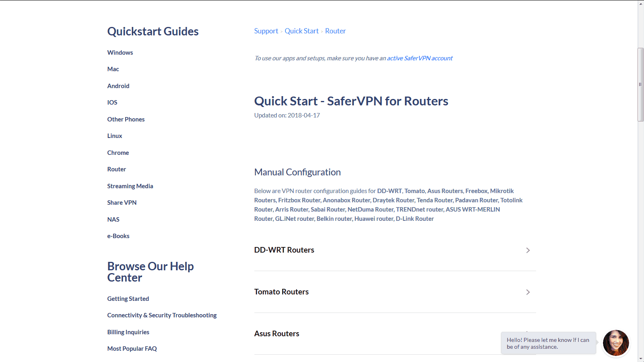The height and width of the screenshot is (362, 644).
Task: Jump to Tenda Router link
Action: [435, 200]
